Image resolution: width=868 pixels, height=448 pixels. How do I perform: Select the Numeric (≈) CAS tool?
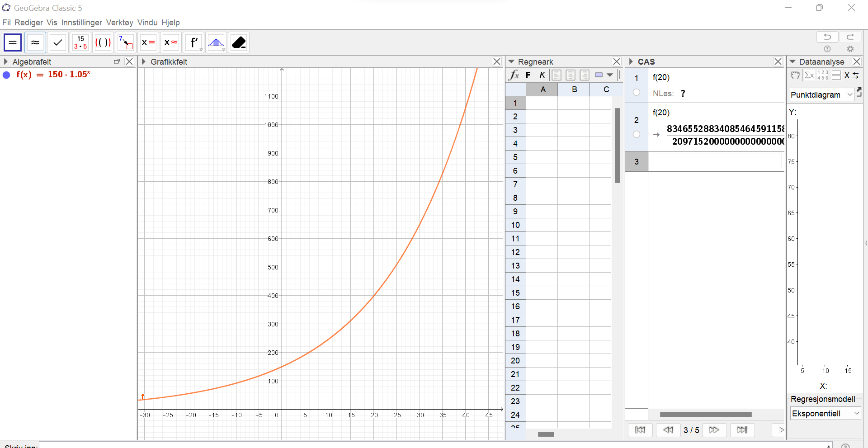coord(35,42)
